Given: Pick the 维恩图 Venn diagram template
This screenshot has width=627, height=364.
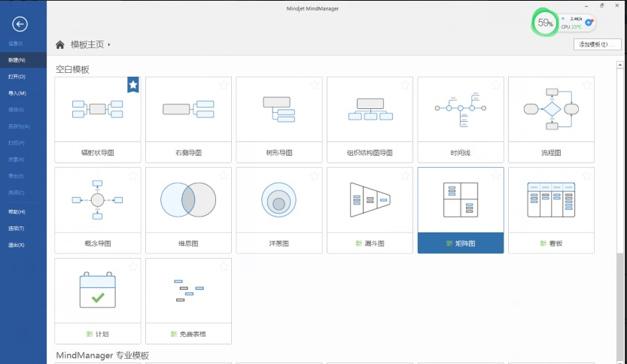Looking at the screenshot, I should (188, 200).
